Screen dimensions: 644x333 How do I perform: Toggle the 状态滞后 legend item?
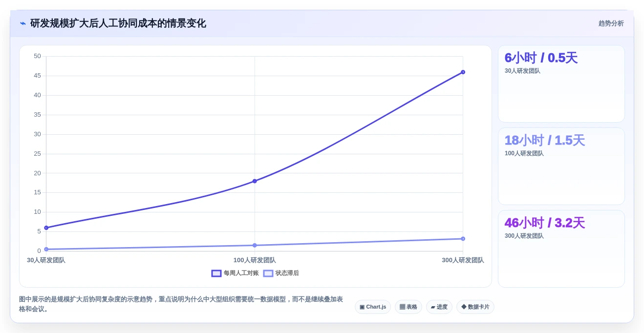281,273
